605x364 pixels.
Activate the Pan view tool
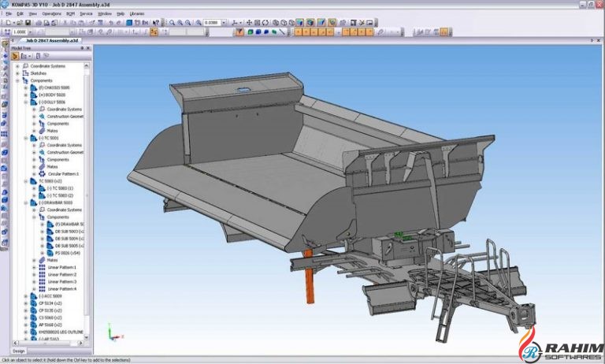pos(249,23)
